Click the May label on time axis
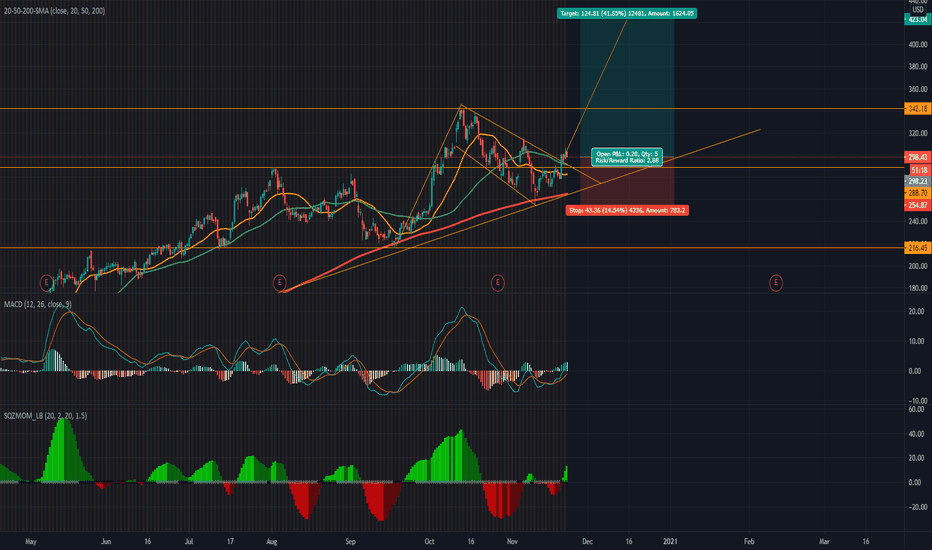932x550 pixels. pos(31,542)
